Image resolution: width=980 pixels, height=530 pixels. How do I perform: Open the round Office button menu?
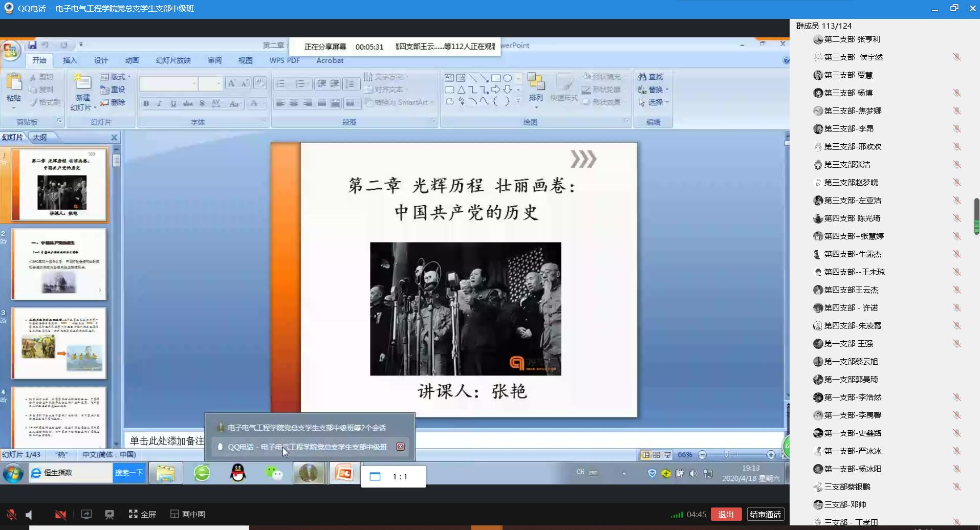[10, 51]
